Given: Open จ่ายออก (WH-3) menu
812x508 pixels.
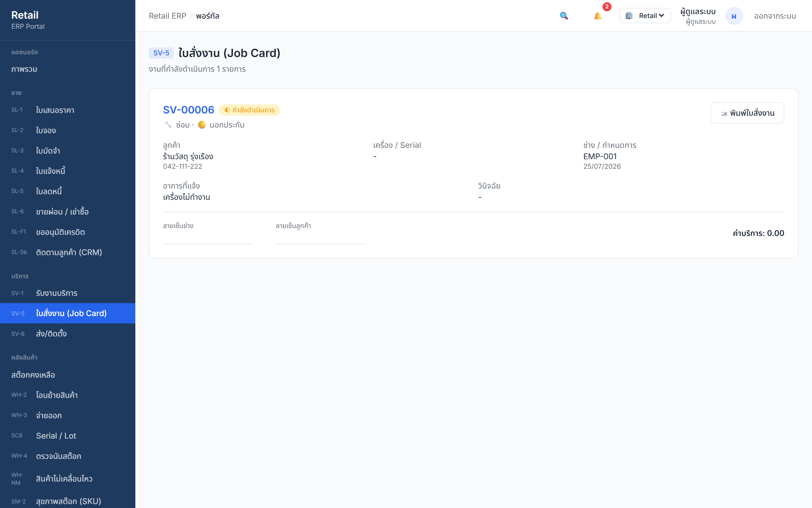Looking at the screenshot, I should click(x=67, y=415).
